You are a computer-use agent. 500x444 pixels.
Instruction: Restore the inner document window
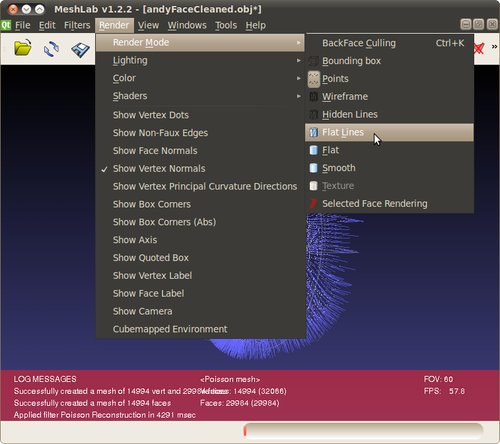(479, 24)
